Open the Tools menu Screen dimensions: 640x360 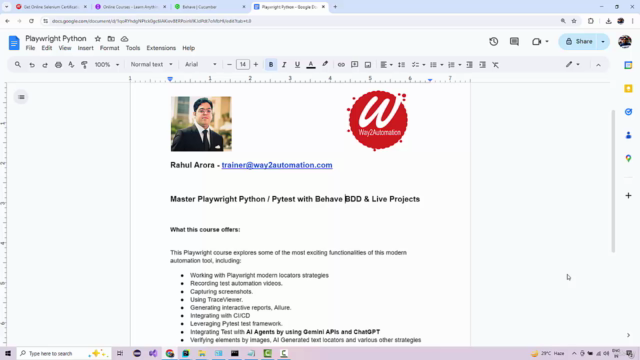tap(133, 48)
